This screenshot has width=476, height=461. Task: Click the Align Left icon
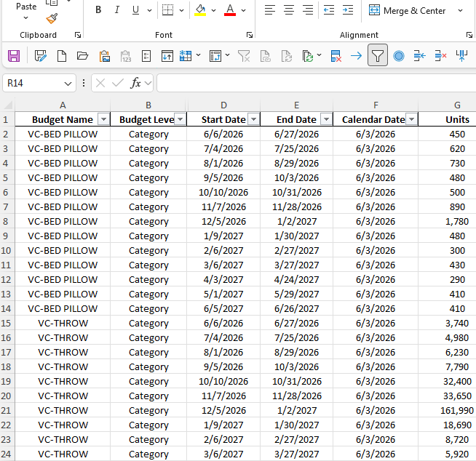pyautogui.click(x=269, y=10)
